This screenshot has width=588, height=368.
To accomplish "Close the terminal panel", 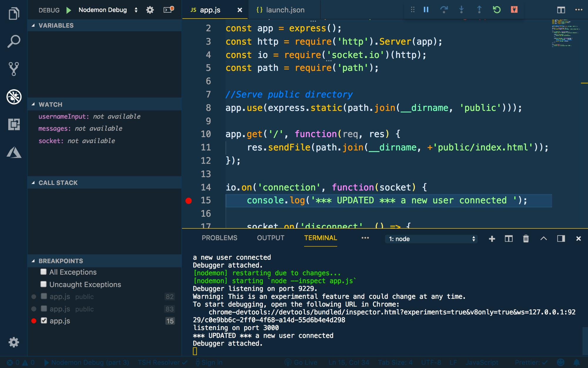I will click(x=578, y=238).
